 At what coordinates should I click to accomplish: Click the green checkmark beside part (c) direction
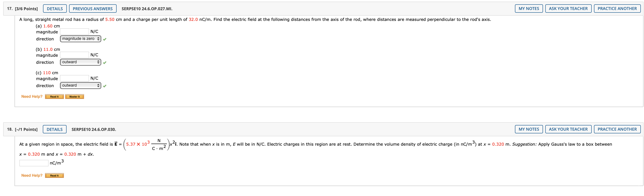point(104,86)
